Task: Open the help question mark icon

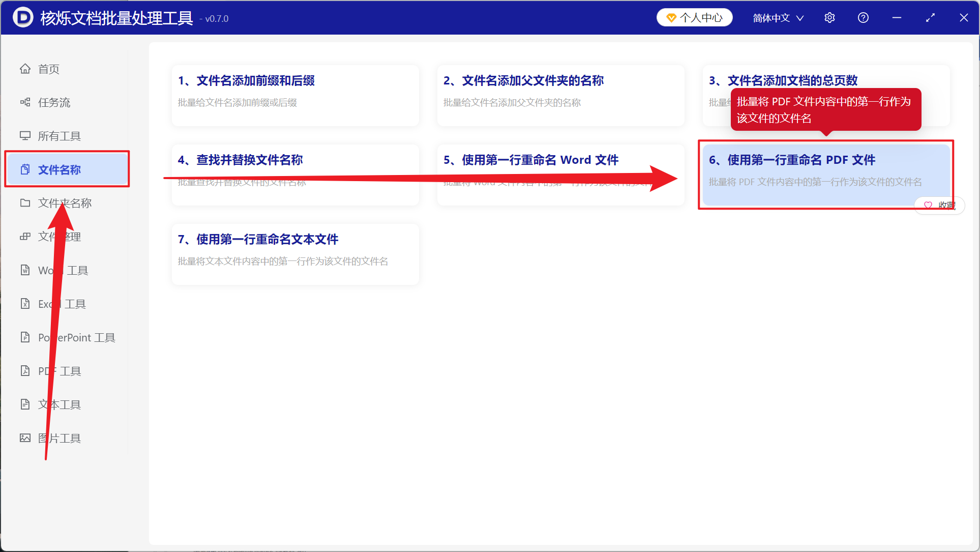Action: tap(863, 18)
